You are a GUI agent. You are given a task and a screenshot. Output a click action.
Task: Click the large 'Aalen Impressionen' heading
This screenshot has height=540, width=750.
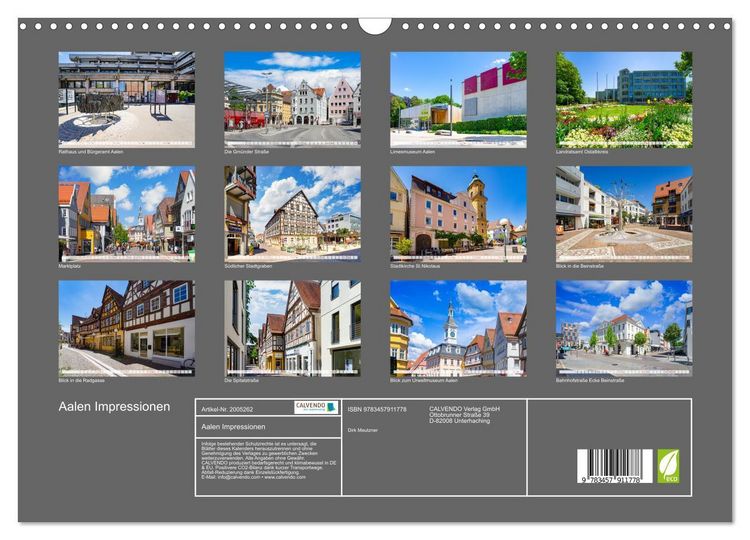[x=114, y=407]
